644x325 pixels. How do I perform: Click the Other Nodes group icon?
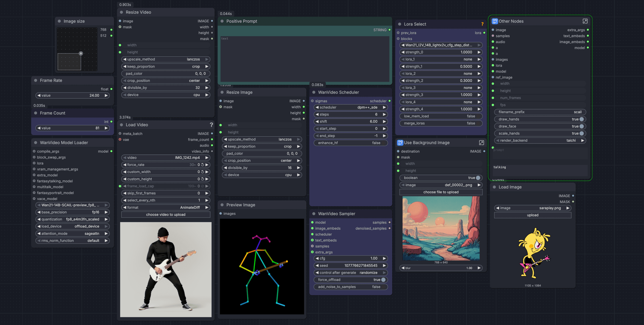495,21
